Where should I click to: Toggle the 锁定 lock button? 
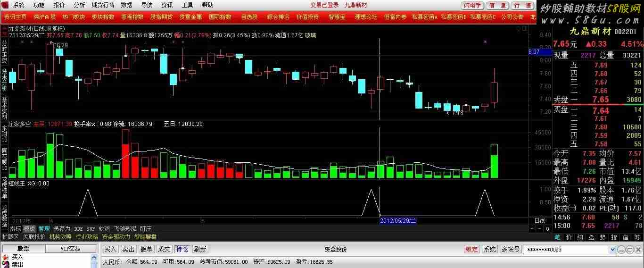[x=471, y=249]
